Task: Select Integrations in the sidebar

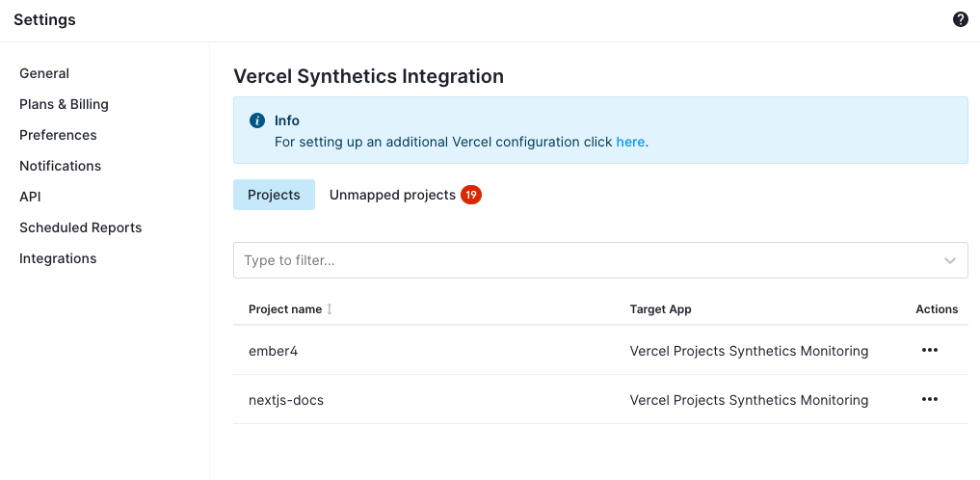Action: tap(58, 258)
